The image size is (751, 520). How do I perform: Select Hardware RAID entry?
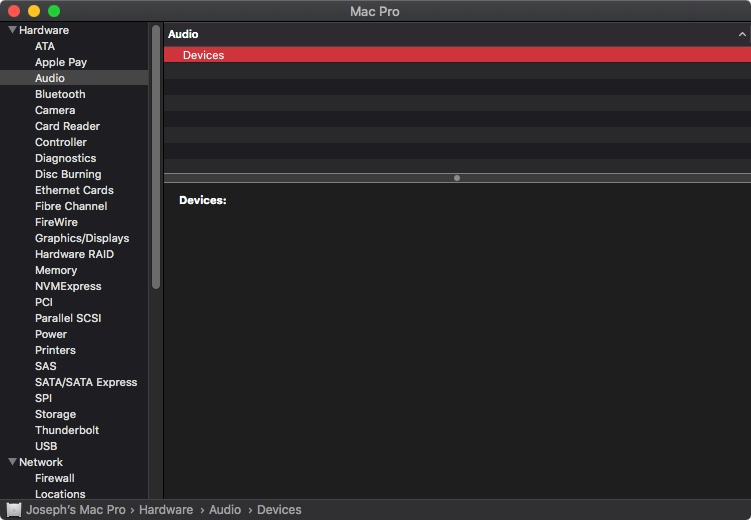point(74,254)
